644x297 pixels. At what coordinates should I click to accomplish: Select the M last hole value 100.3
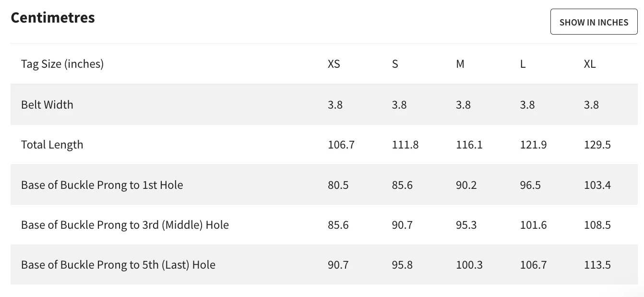(x=469, y=265)
